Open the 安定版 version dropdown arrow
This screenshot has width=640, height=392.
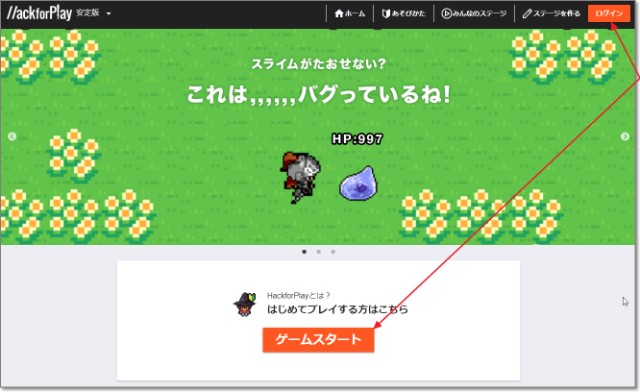coord(109,13)
